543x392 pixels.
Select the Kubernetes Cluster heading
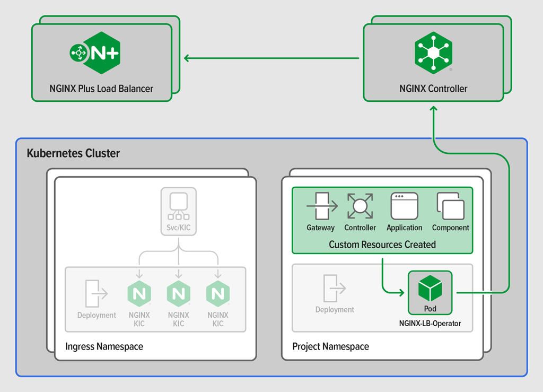(73, 153)
